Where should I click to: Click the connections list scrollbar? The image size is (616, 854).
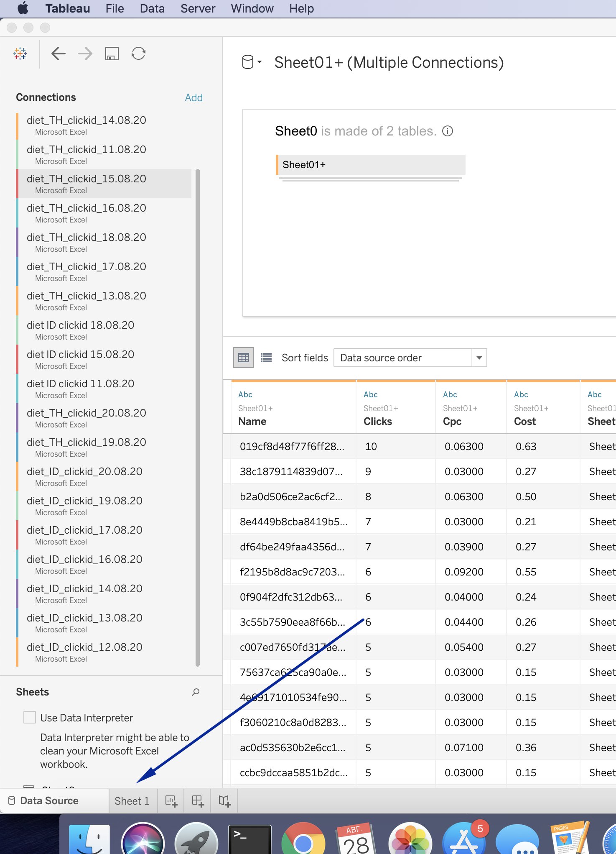pos(198,417)
